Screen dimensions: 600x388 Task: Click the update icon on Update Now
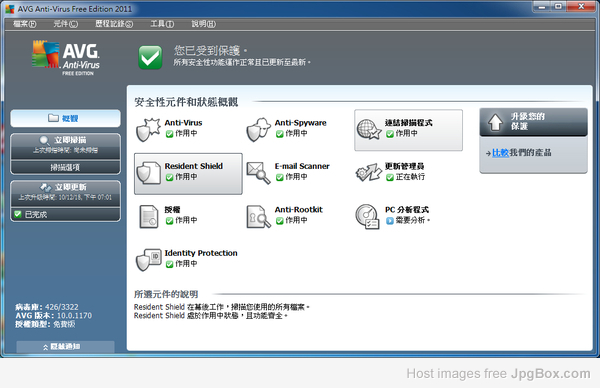pyautogui.click(x=46, y=187)
